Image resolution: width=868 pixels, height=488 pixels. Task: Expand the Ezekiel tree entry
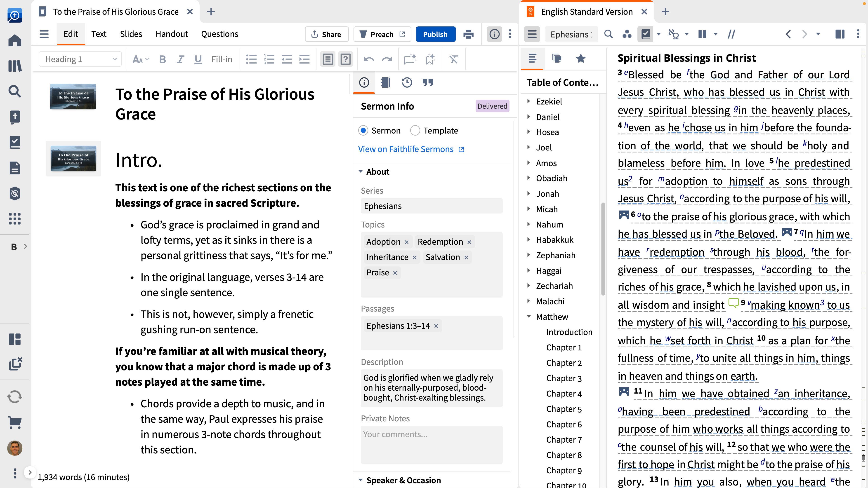pyautogui.click(x=529, y=101)
